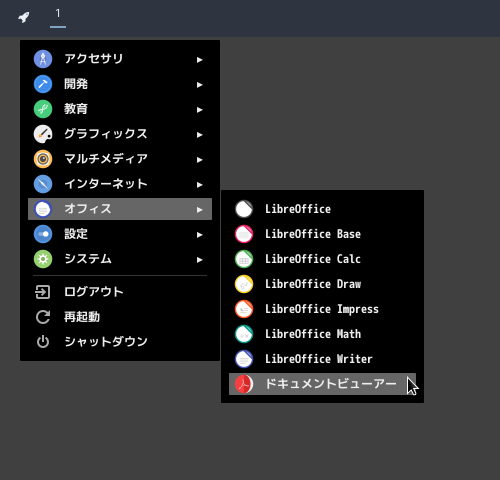This screenshot has width=500, height=480.
Task: Click the 設定 toggle switch icon
Action: click(x=43, y=234)
